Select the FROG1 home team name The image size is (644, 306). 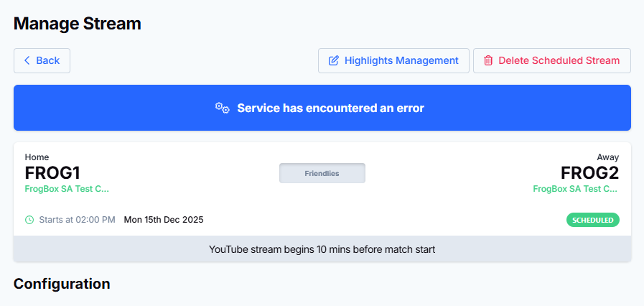point(52,173)
